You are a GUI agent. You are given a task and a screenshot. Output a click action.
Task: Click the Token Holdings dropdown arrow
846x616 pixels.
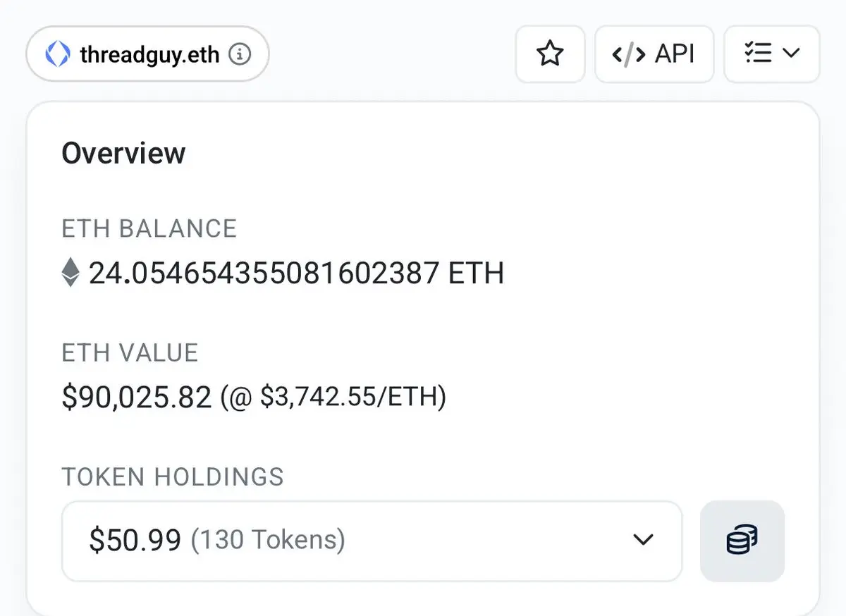(643, 541)
